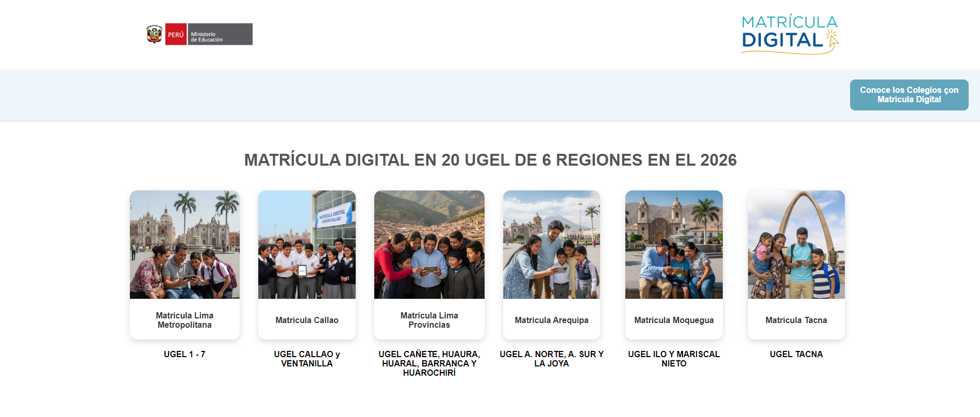The width and height of the screenshot is (980, 417).
Task: Open the Matrícula Arequipa card label
Action: 551,320
